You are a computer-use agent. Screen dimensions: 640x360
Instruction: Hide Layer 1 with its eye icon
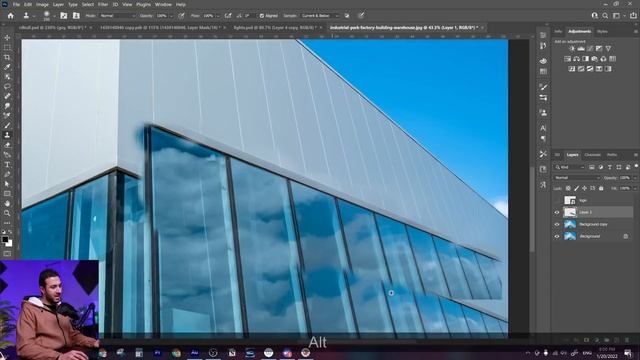point(557,212)
